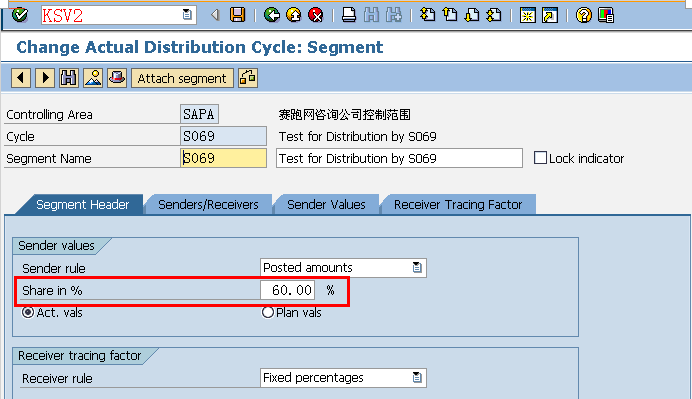The height and width of the screenshot is (399, 692).
Task: Create new session icon
Action: point(527,15)
